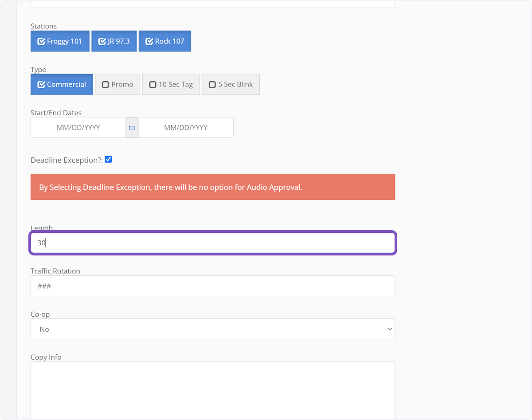
Task: Choose the 10 Sec Tag type
Action: pos(171,84)
